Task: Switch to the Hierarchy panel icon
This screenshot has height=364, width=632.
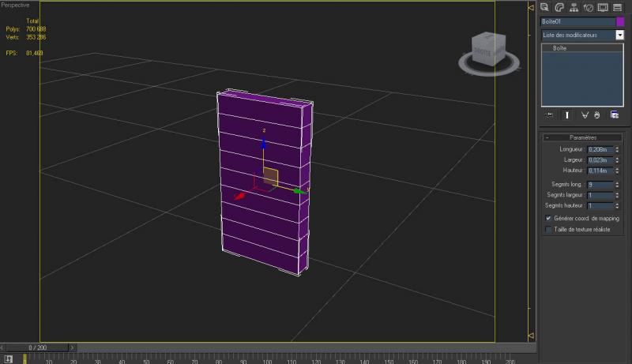Action: tap(572, 6)
